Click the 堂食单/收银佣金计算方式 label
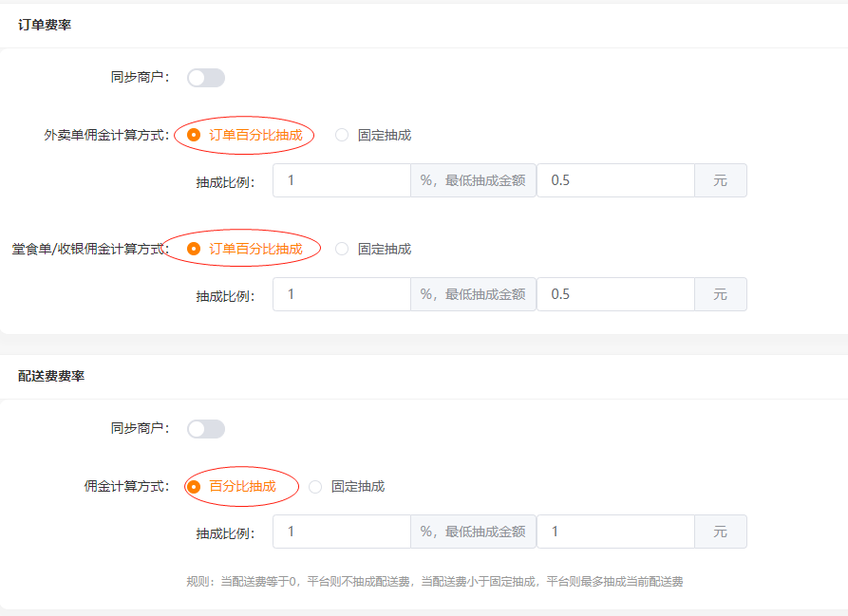 (x=91, y=249)
